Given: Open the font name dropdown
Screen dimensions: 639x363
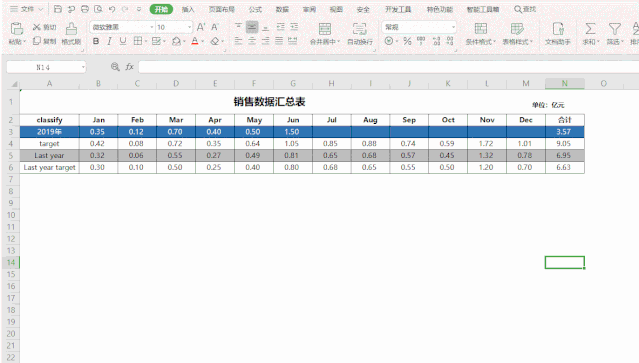Looking at the screenshot, I should click(x=152, y=27).
